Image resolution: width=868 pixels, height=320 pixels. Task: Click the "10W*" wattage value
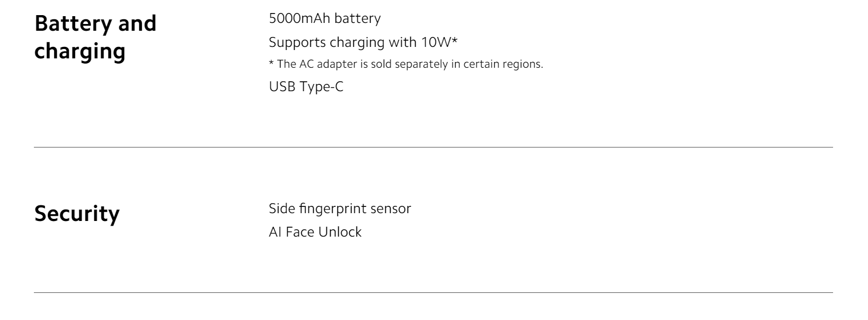click(439, 42)
